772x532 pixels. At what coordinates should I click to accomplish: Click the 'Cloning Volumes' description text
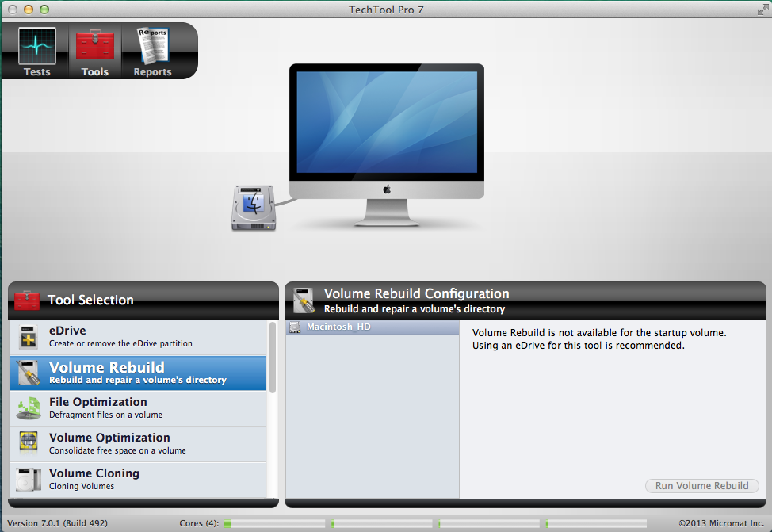pos(82,486)
